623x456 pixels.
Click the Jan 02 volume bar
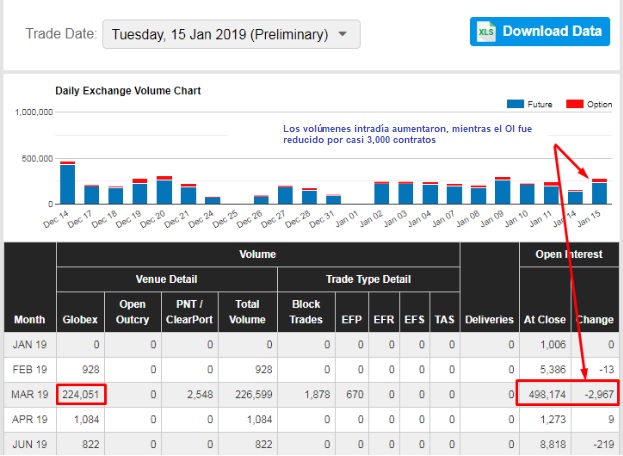(x=382, y=193)
